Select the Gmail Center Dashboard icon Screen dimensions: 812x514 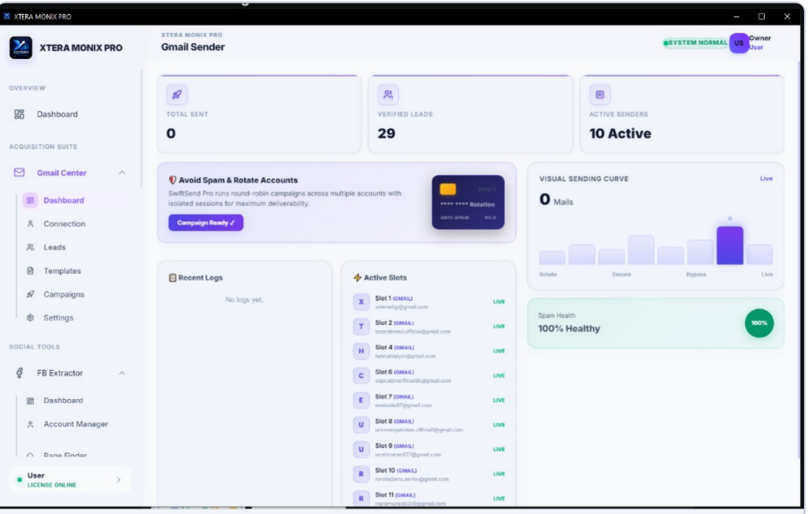(30, 200)
